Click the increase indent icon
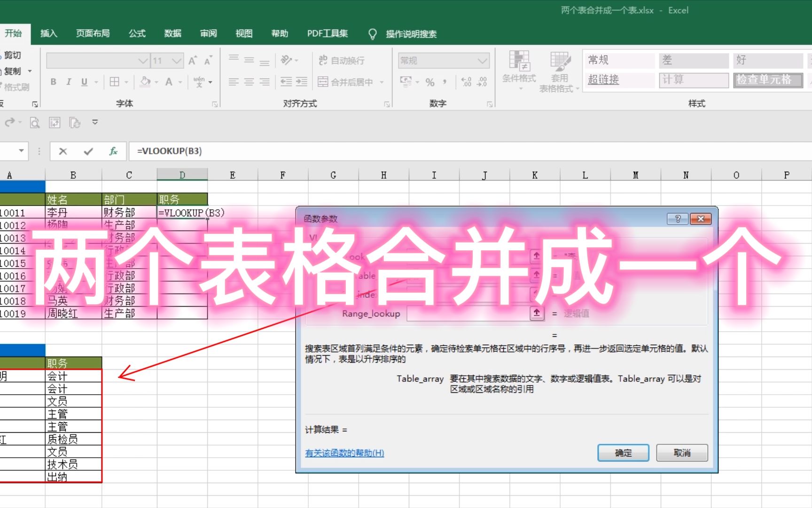 (x=302, y=82)
